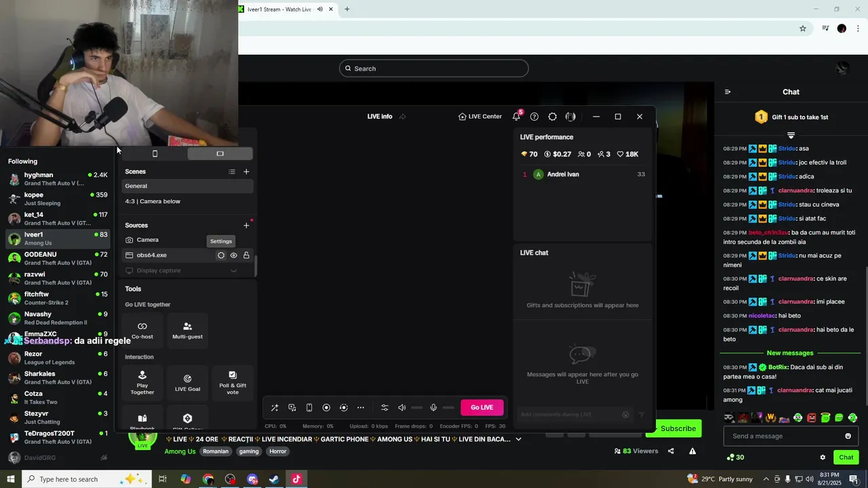
Task: Open the Play Together interaction
Action: click(142, 383)
